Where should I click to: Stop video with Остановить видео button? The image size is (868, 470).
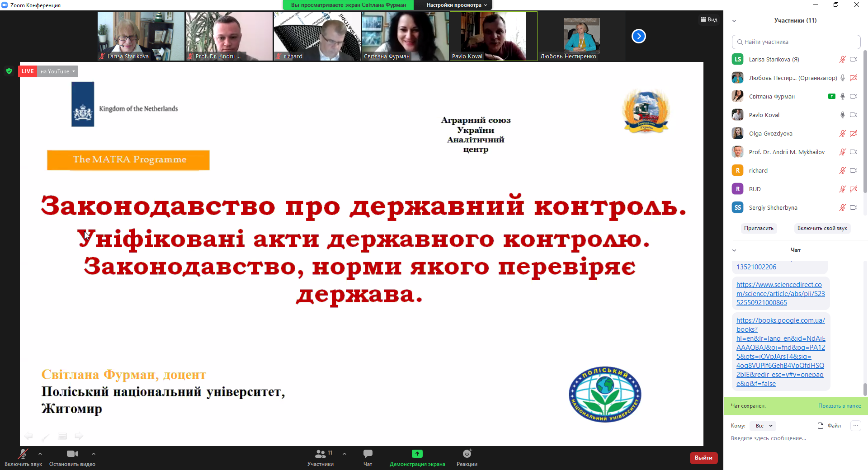72,457
